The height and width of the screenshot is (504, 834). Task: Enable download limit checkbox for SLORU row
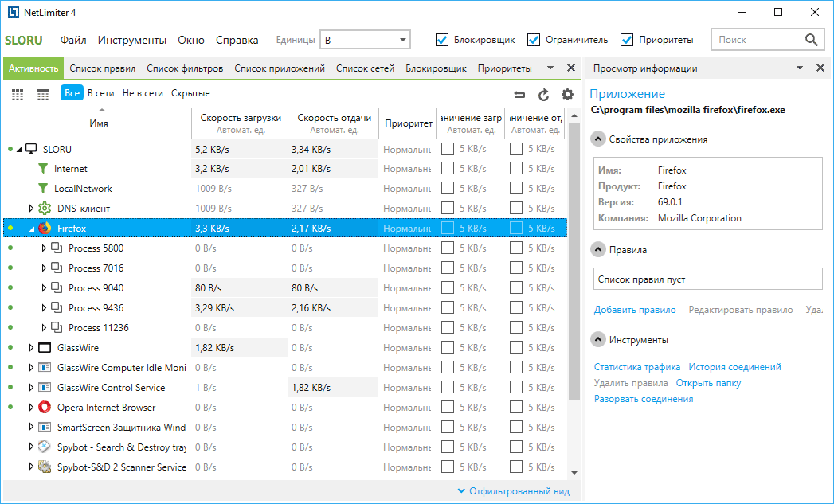(448, 149)
